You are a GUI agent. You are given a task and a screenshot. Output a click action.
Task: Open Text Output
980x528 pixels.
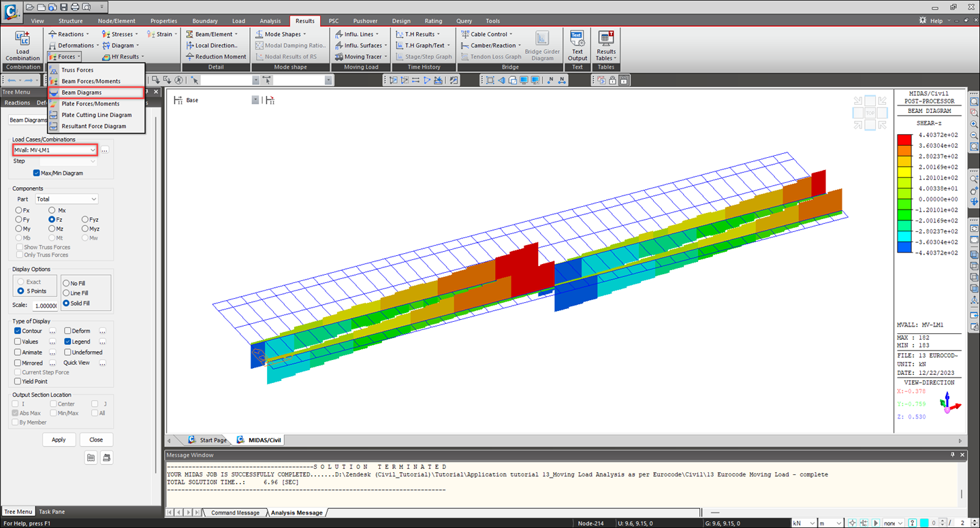(577, 46)
